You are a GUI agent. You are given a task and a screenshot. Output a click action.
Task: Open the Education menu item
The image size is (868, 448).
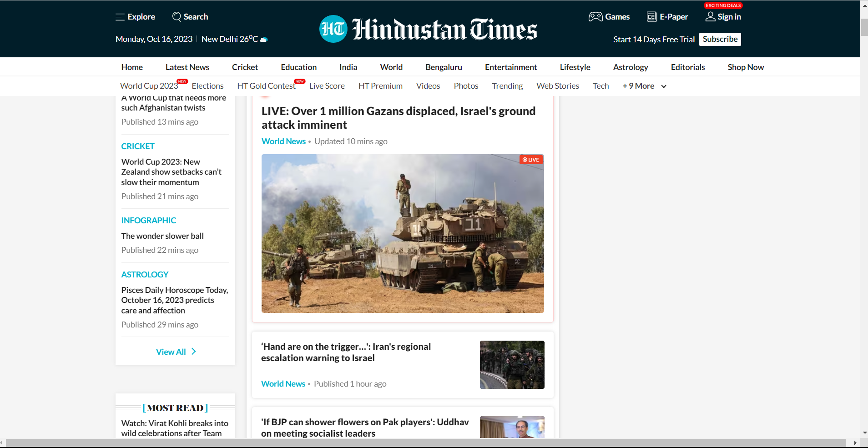point(298,67)
